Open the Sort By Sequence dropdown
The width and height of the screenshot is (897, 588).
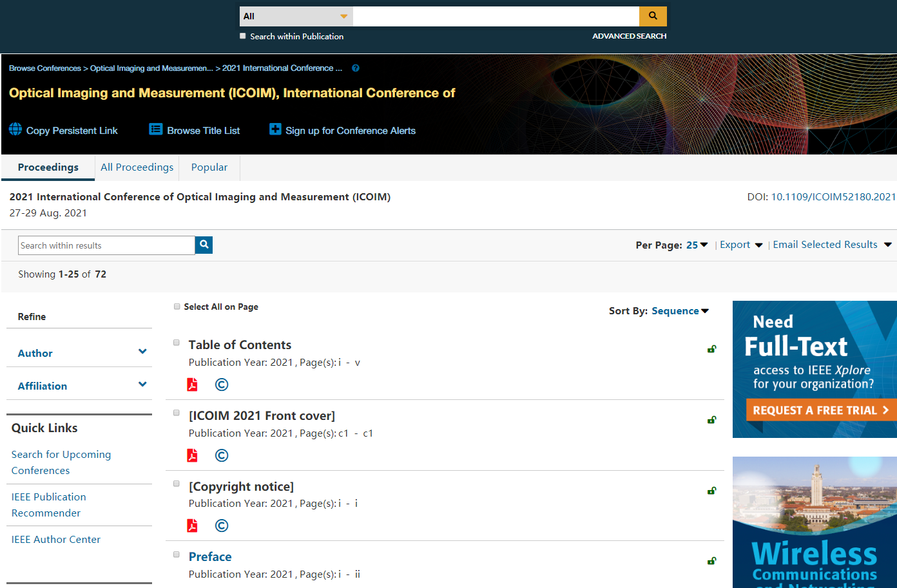[x=680, y=311]
